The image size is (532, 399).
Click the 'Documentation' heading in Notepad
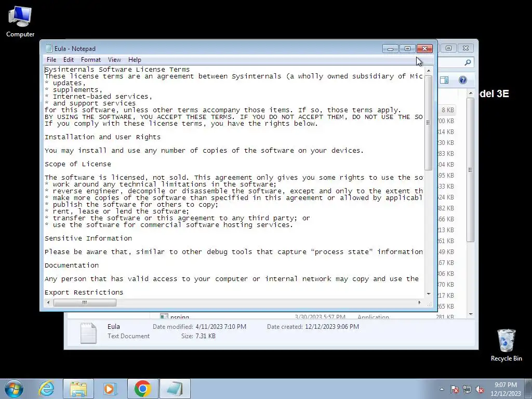pos(72,265)
